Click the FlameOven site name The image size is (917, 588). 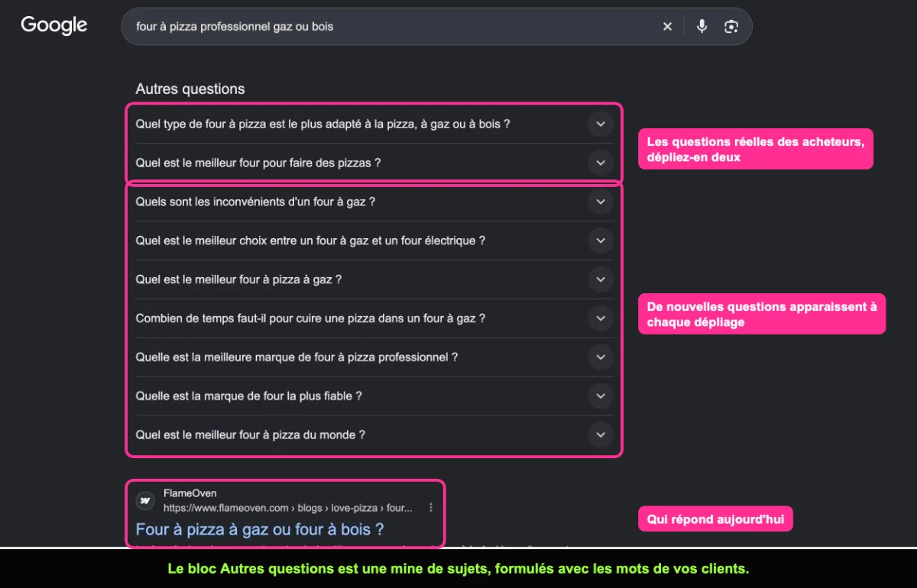pos(190,494)
